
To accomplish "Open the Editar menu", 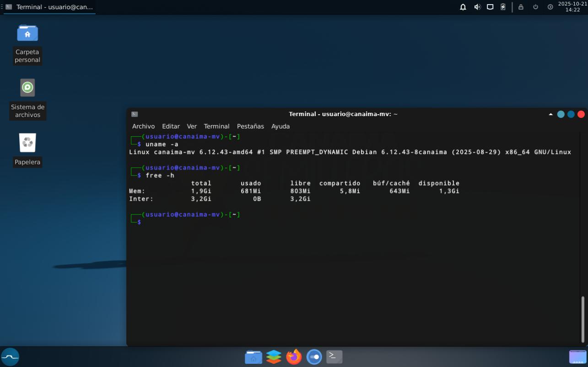I will (x=171, y=126).
